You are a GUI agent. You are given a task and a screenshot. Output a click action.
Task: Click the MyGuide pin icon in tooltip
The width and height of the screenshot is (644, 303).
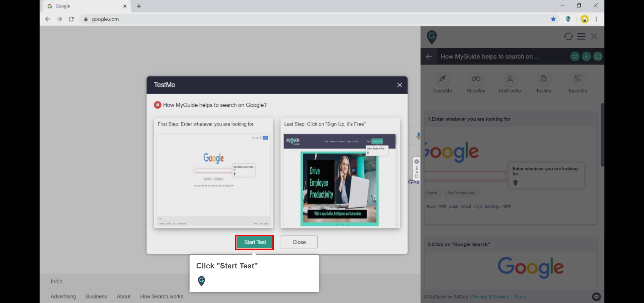[x=201, y=281]
